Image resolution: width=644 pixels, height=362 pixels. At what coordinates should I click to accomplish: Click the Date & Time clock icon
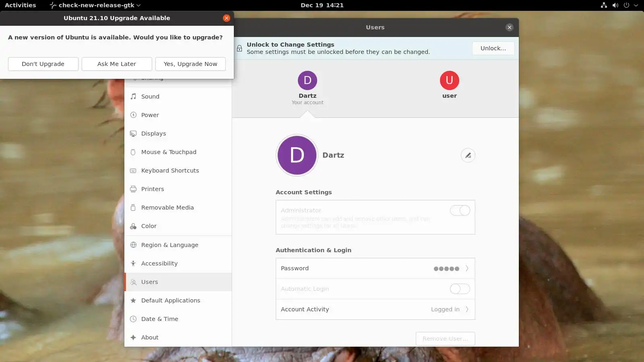(133, 319)
